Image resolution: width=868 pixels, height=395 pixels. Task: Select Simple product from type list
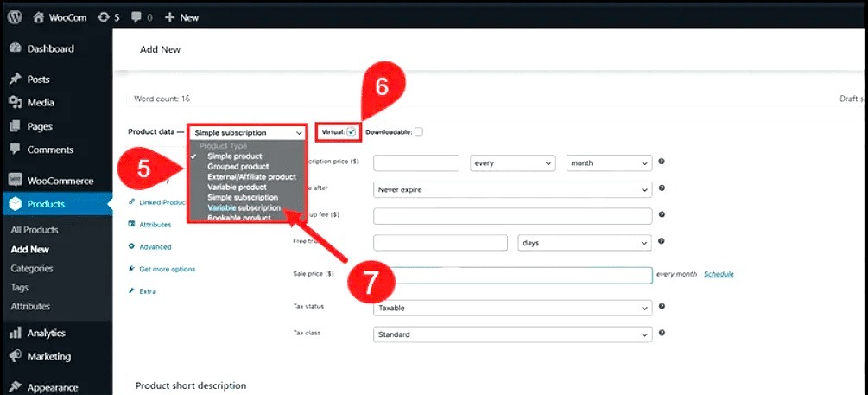tap(235, 156)
